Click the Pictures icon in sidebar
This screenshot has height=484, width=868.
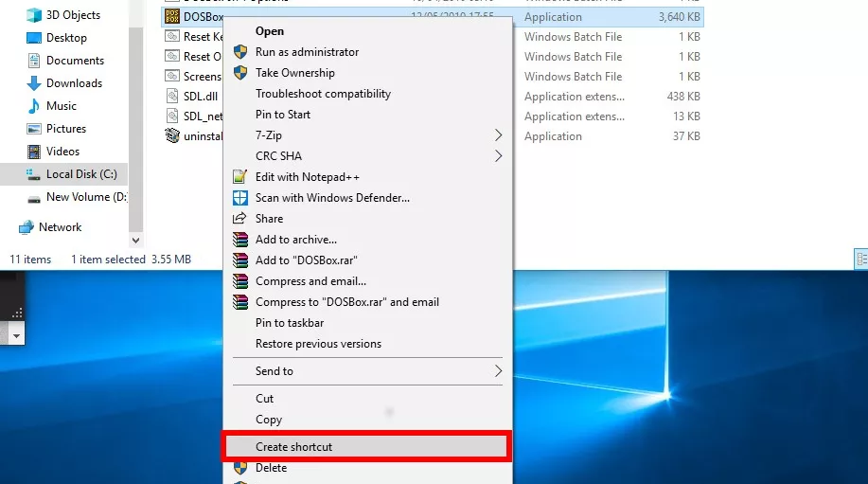pos(34,129)
